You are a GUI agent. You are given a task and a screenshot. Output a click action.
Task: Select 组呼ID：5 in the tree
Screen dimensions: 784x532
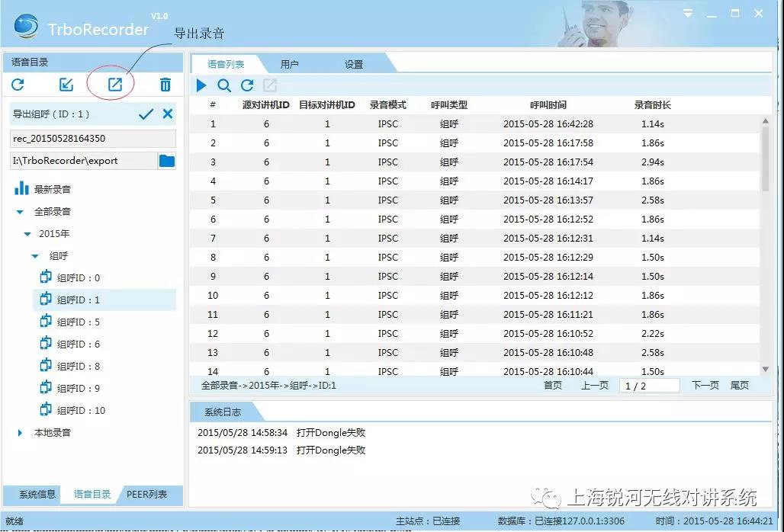78,322
